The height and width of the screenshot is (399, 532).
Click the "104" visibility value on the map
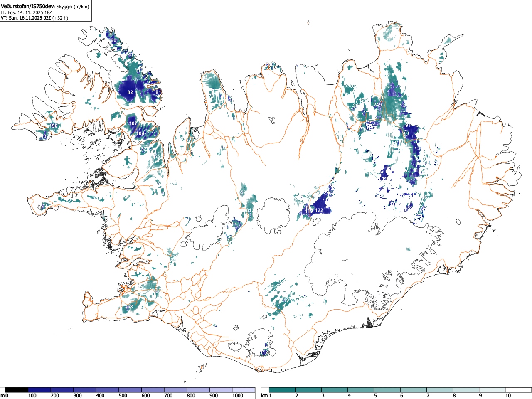[x=140, y=133]
